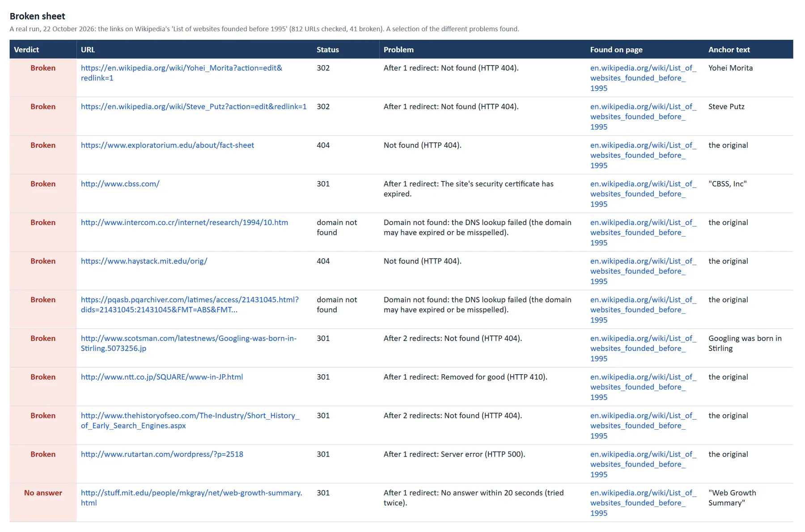Follow the ntt.co.jp www-in-JP.html link
Viewport: 805px width, 532px height.
[162, 377]
